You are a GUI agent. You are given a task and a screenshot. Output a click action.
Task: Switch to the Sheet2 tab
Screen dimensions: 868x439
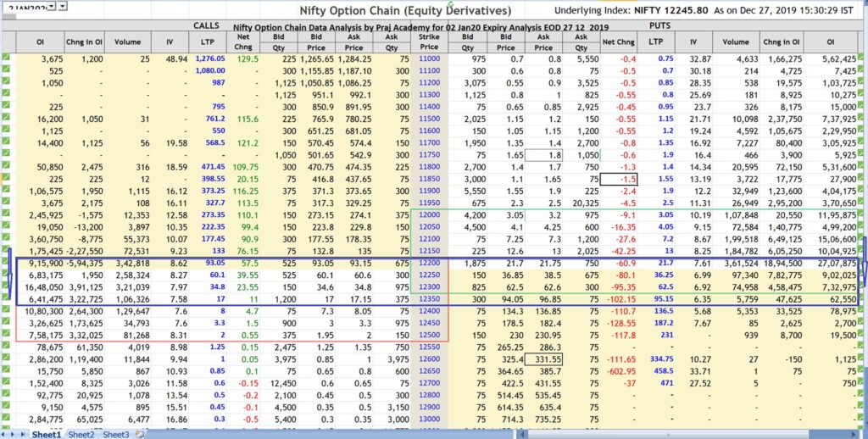[x=81, y=434]
